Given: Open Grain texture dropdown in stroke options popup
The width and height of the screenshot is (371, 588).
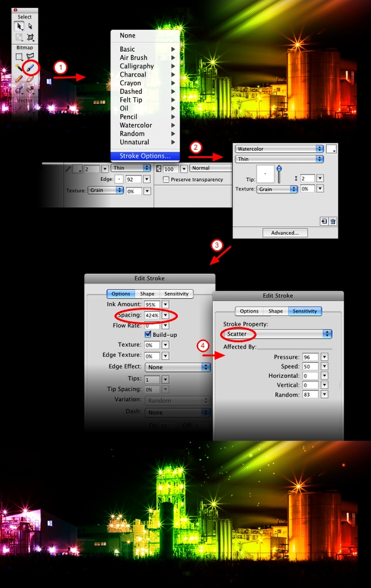Looking at the screenshot, I should [278, 189].
